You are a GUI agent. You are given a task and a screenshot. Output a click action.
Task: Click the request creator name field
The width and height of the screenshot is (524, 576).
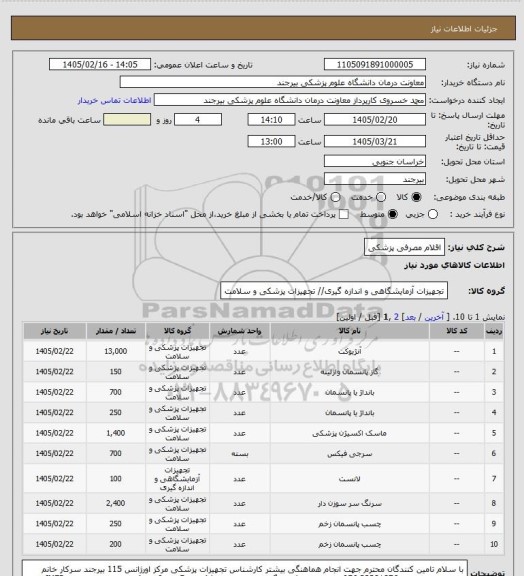(x=290, y=100)
